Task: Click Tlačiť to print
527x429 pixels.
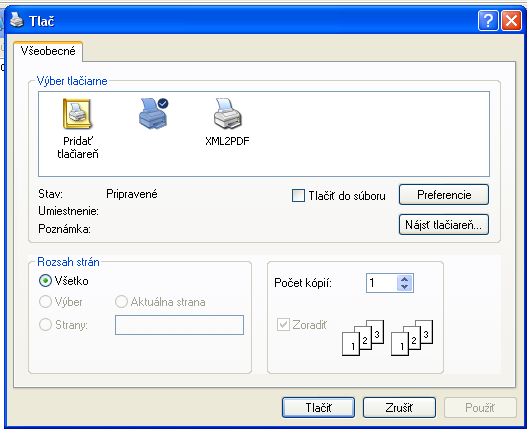Action: (x=318, y=407)
